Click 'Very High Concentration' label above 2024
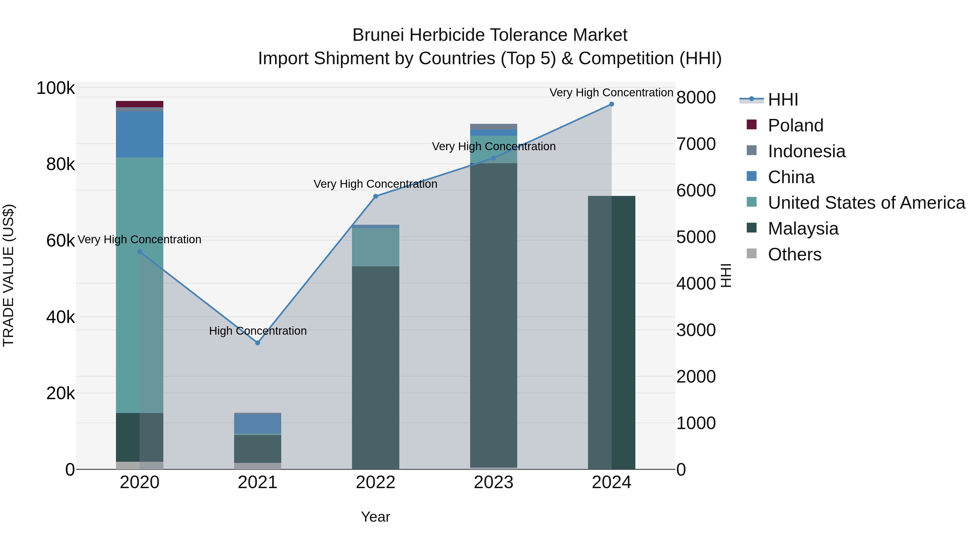Screen dimensions: 980x551 (611, 93)
